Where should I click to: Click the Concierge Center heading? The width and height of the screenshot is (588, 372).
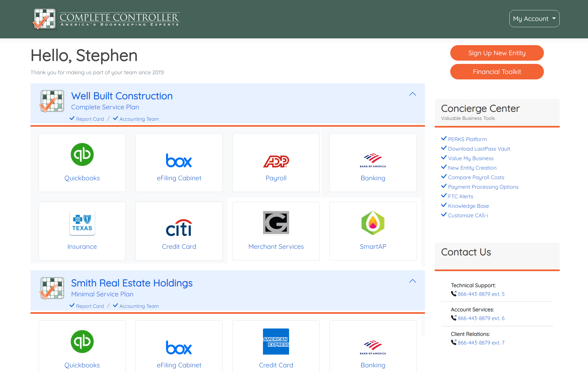[x=480, y=108]
